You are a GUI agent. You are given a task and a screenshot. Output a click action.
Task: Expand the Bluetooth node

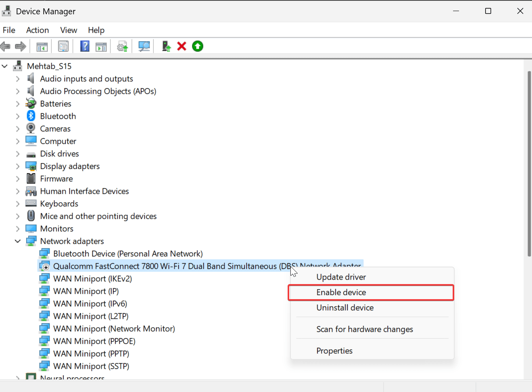click(x=17, y=116)
